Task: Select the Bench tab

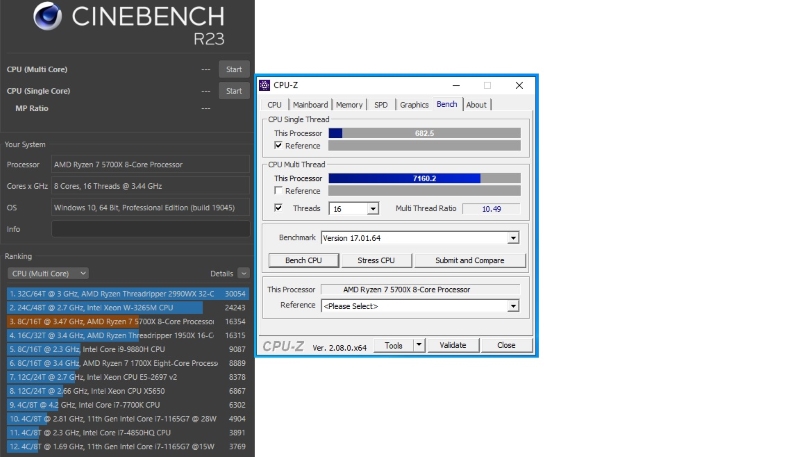Action: (447, 104)
